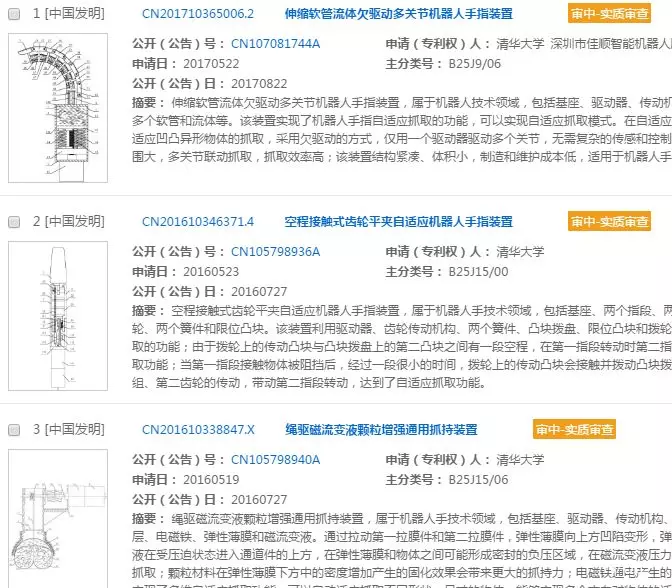Click the 1 [中国发明] result label
This screenshot has width=672, height=588.
pyautogui.click(x=69, y=14)
